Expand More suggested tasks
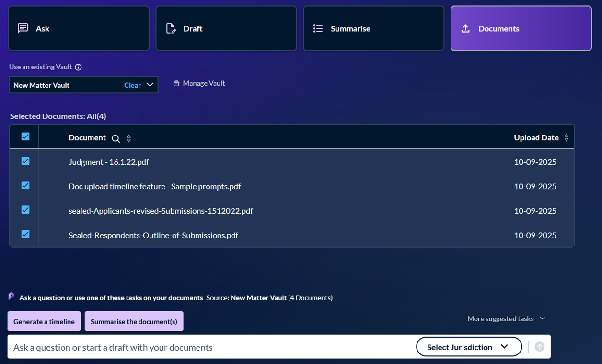 tap(506, 319)
